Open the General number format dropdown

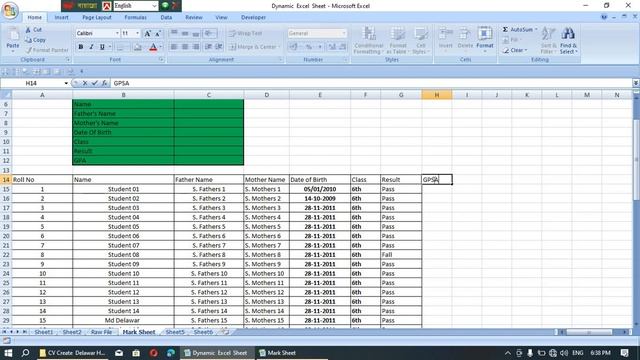(x=344, y=33)
